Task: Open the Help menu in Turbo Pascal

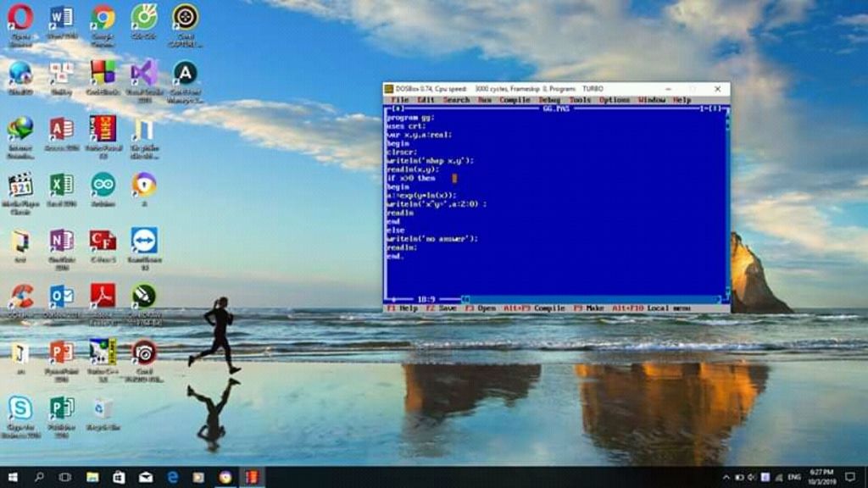Action: tap(682, 100)
